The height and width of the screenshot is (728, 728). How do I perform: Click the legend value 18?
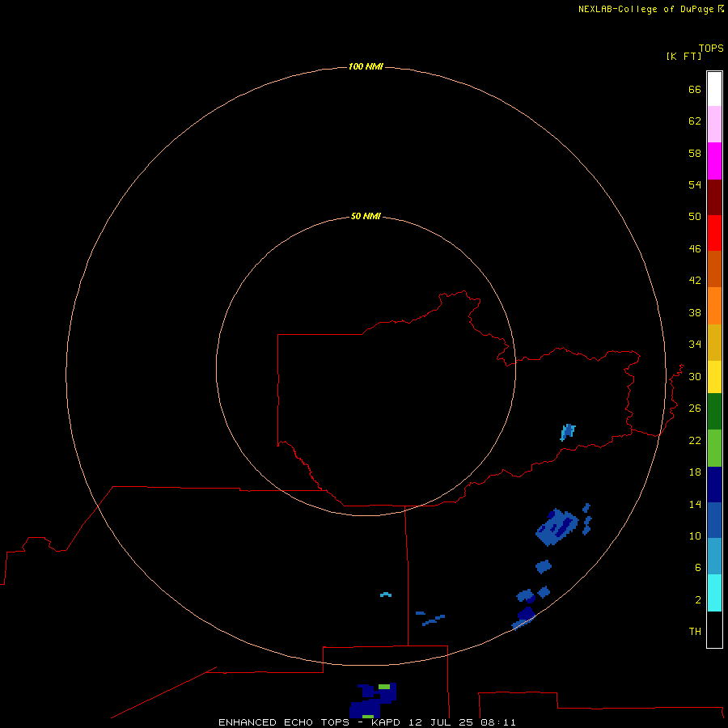[695, 472]
